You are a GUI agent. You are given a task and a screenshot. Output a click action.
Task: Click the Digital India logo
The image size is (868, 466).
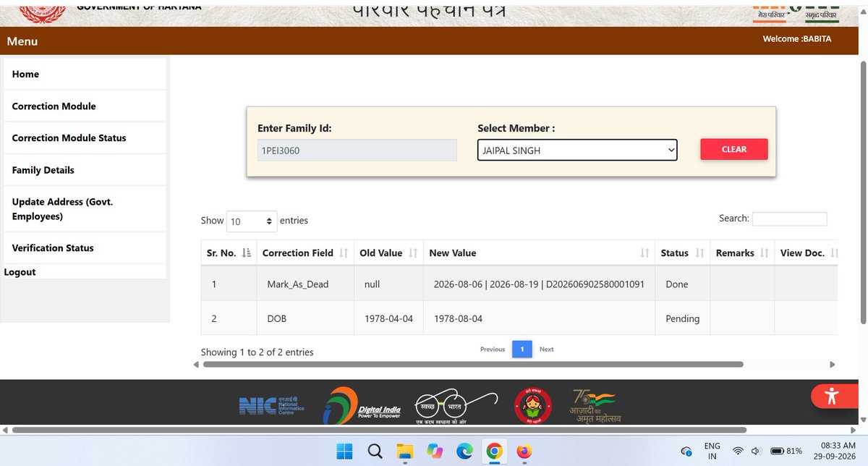(x=362, y=404)
